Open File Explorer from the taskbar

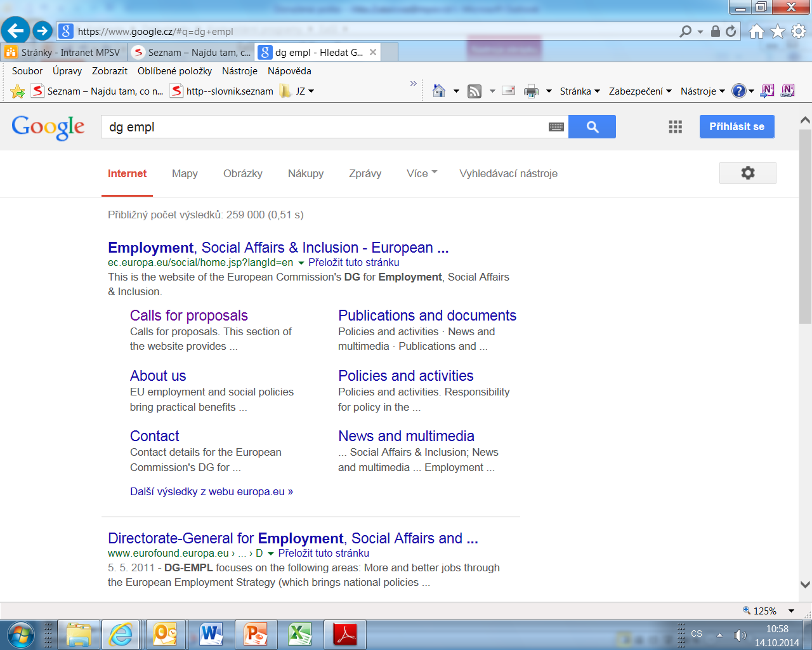(79, 634)
